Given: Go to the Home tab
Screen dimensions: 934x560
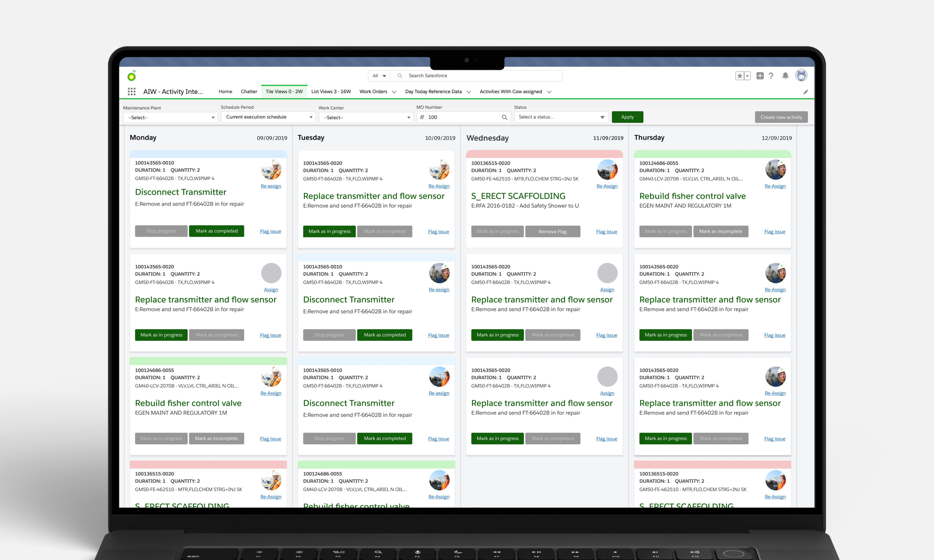Looking at the screenshot, I should (225, 91).
